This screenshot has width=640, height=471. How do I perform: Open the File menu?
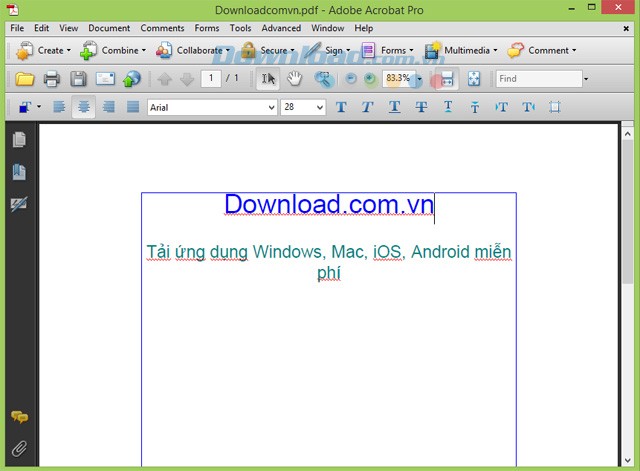17,28
